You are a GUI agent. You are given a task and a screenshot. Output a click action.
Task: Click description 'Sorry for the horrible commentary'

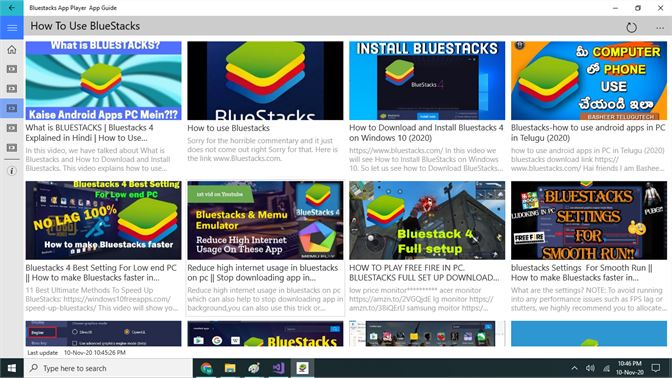[x=262, y=150]
